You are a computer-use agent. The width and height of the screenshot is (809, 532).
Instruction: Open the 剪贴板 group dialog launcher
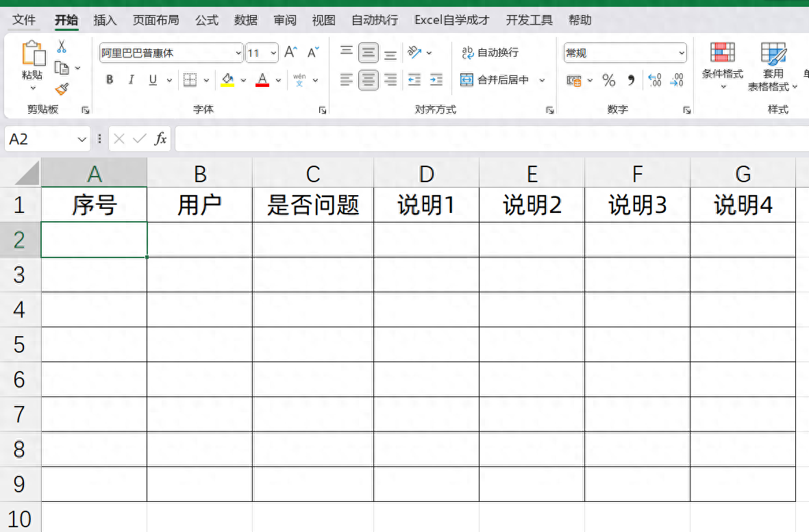click(x=86, y=110)
